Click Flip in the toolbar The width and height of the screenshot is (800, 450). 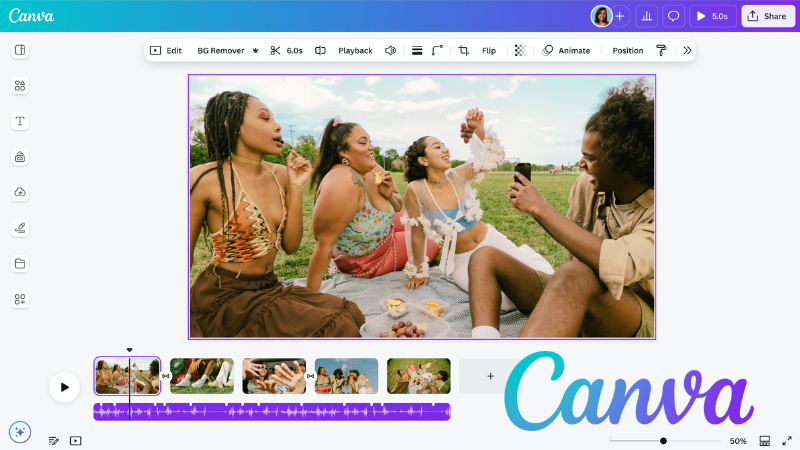point(489,51)
